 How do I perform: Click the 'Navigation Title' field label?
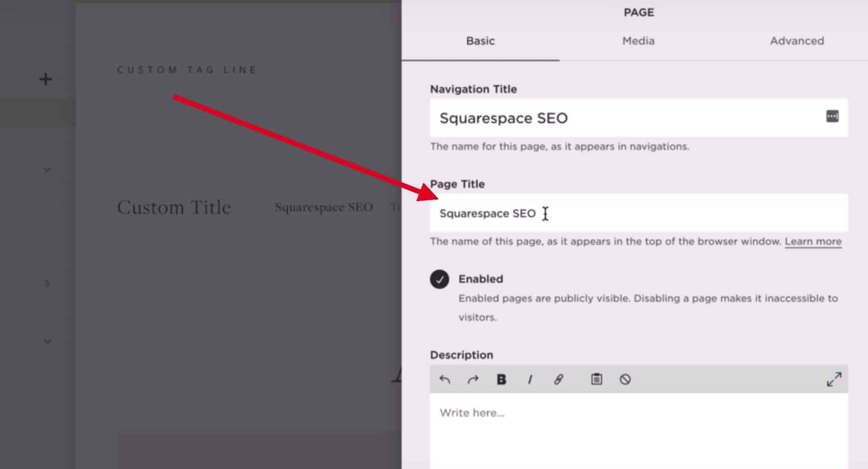click(x=473, y=89)
